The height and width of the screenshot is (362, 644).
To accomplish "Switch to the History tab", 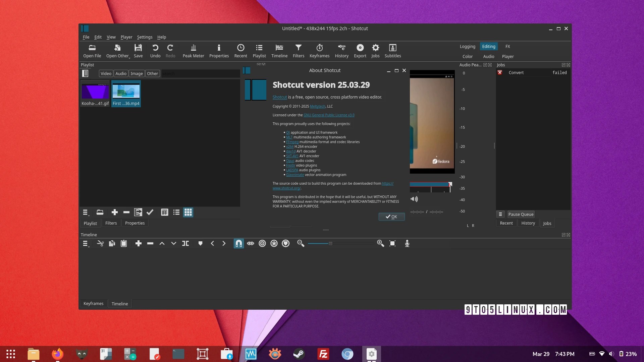I will 528,223.
